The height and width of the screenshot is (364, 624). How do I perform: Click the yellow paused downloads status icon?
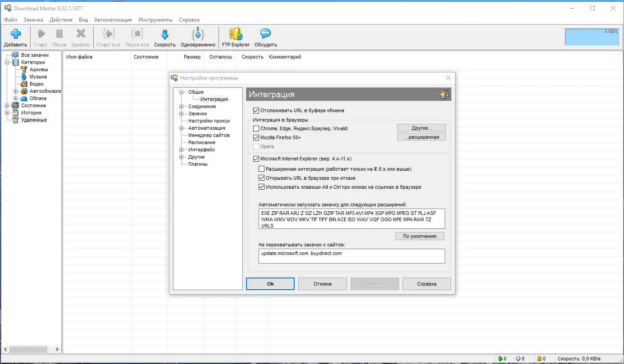pyautogui.click(x=539, y=359)
